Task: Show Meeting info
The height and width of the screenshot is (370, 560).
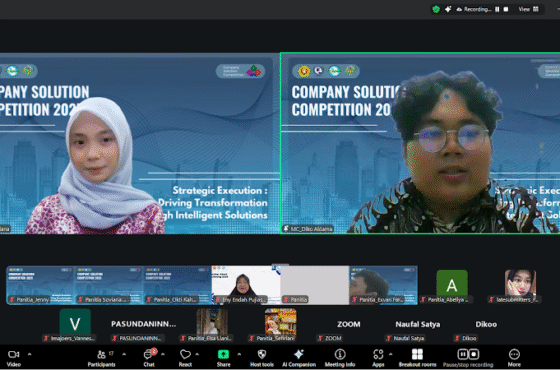Action: pyautogui.click(x=340, y=358)
